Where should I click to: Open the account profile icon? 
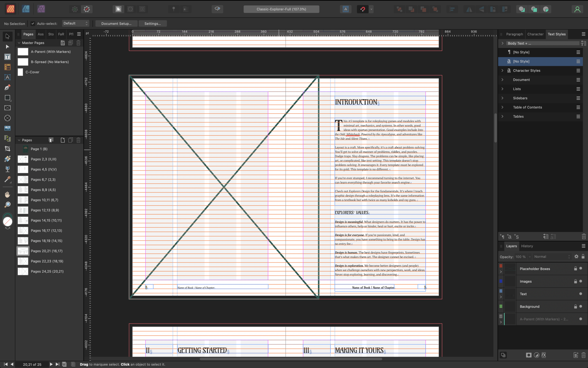pyautogui.click(x=577, y=9)
